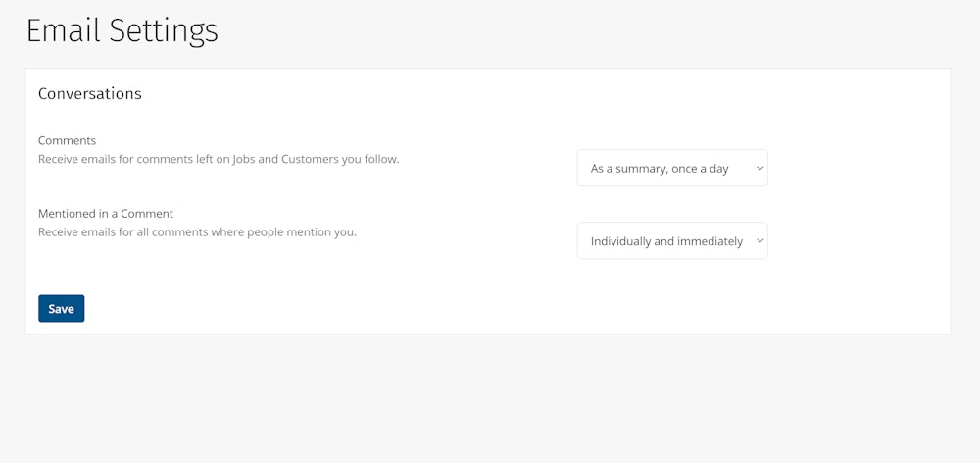Open the Comments email frequency dropdown

pyautogui.click(x=671, y=168)
